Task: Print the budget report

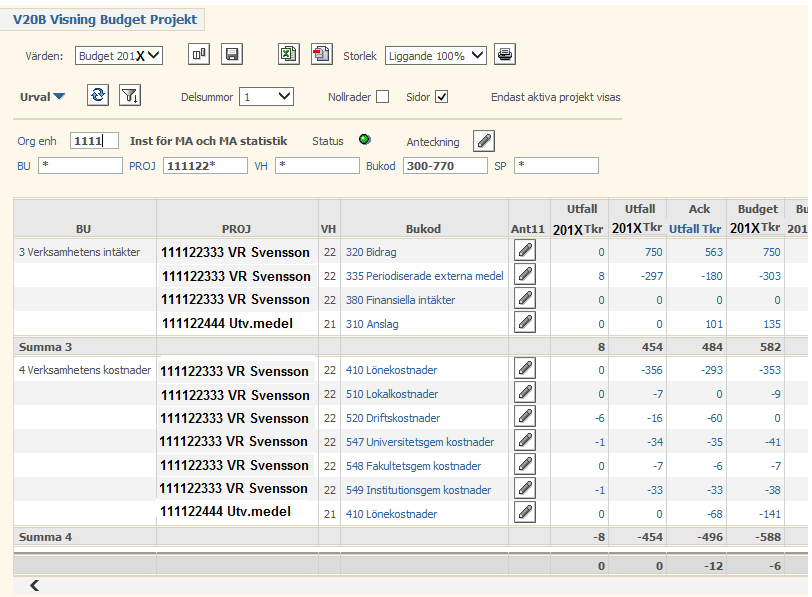Action: (505, 54)
